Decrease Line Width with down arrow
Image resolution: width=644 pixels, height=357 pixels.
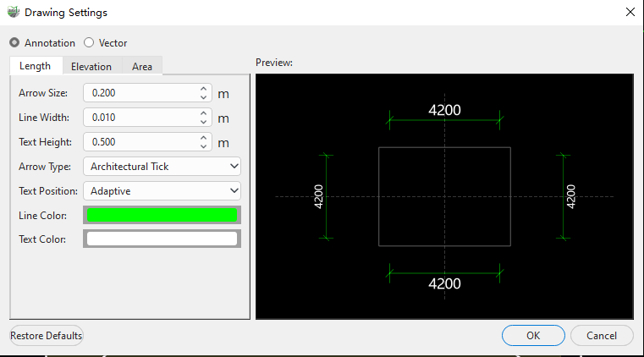tap(203, 122)
